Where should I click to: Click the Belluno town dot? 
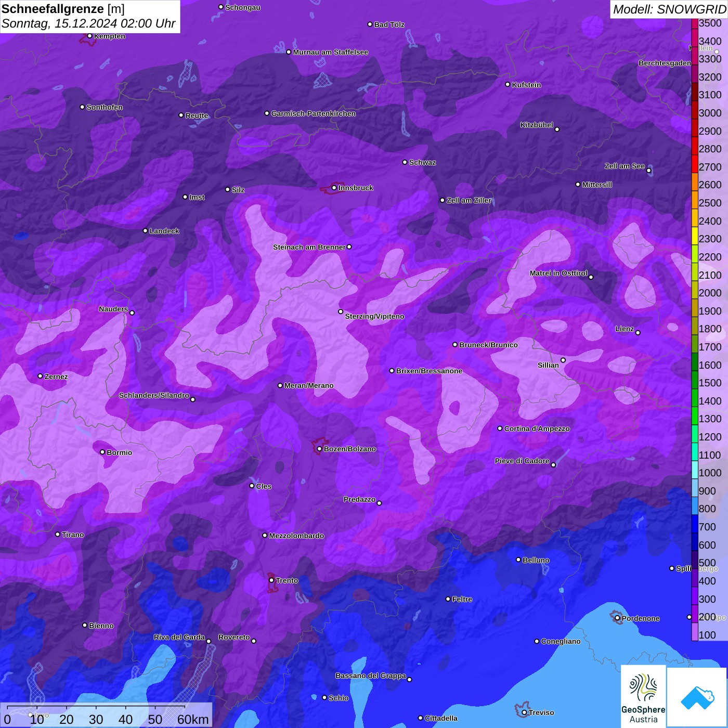pos(518,560)
